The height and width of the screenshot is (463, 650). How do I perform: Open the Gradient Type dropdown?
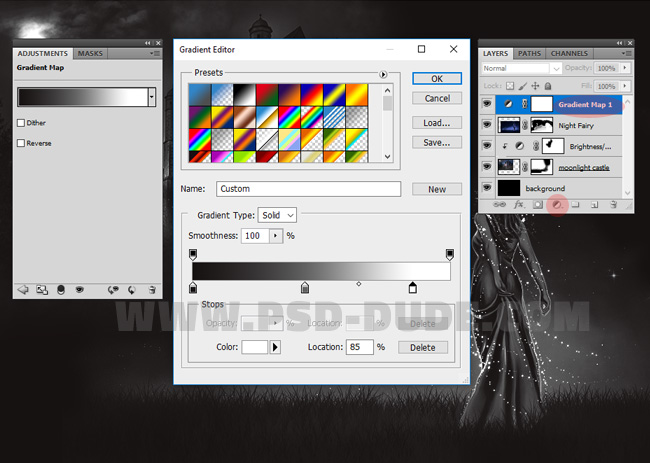point(277,215)
